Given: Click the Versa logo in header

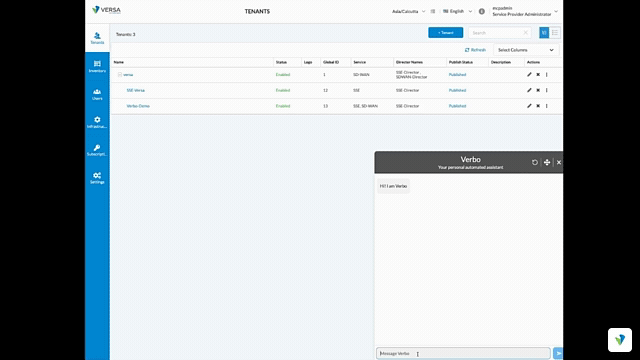Looking at the screenshot, I should [106, 10].
